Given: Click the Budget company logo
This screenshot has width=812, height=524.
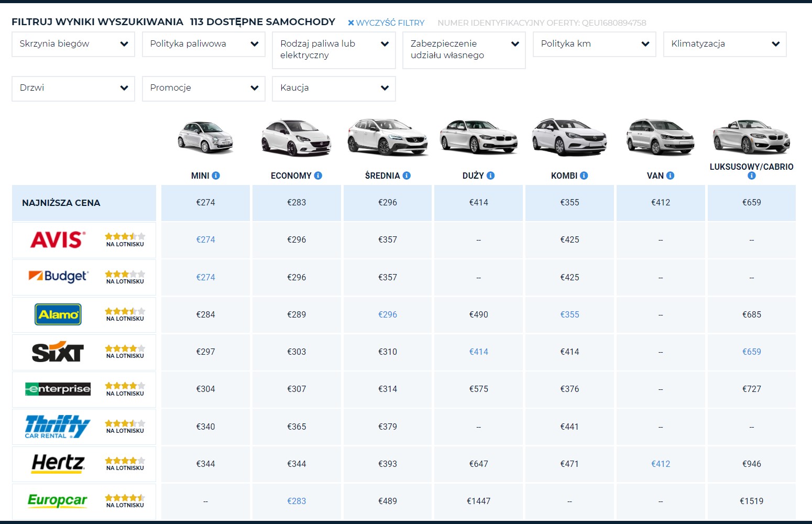Looking at the screenshot, I should pos(58,276).
